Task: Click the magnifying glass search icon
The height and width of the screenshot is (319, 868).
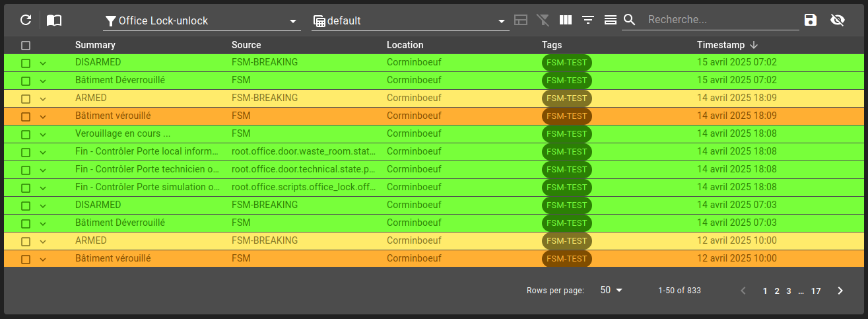Action: 629,20
